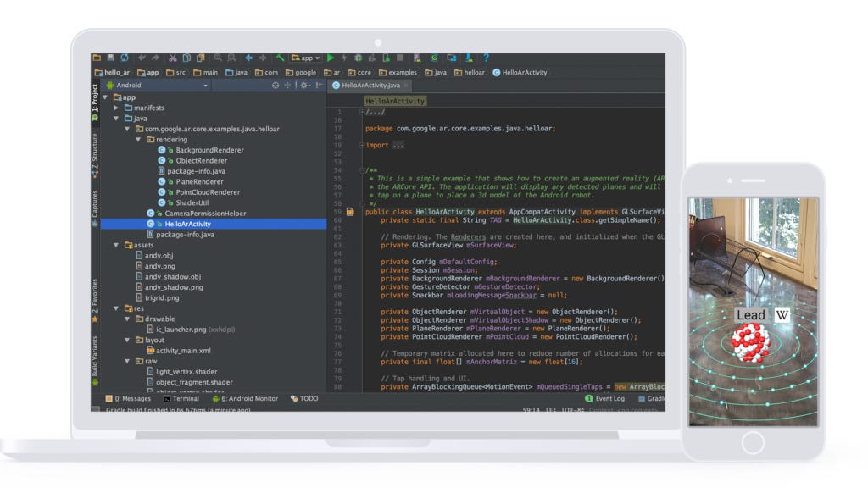Click the green hammer Make Project icon
Image resolution: width=868 pixels, height=488 pixels.
pyautogui.click(x=280, y=58)
